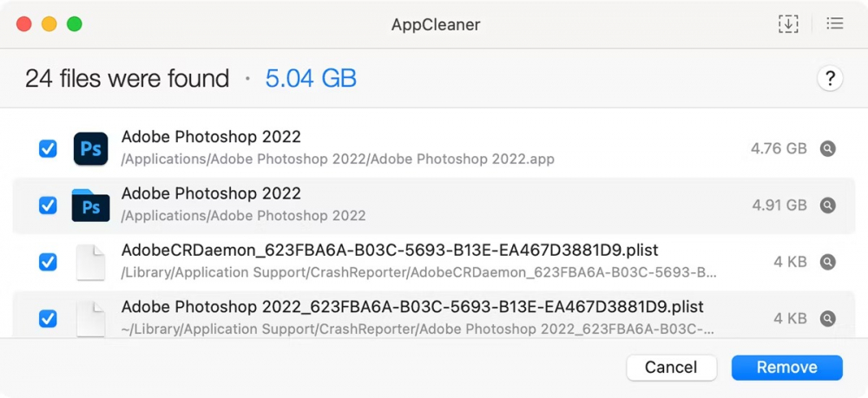Uncheck the Adobe Photoshop 2022 folder checkbox
Image resolution: width=868 pixels, height=398 pixels.
pyautogui.click(x=49, y=206)
